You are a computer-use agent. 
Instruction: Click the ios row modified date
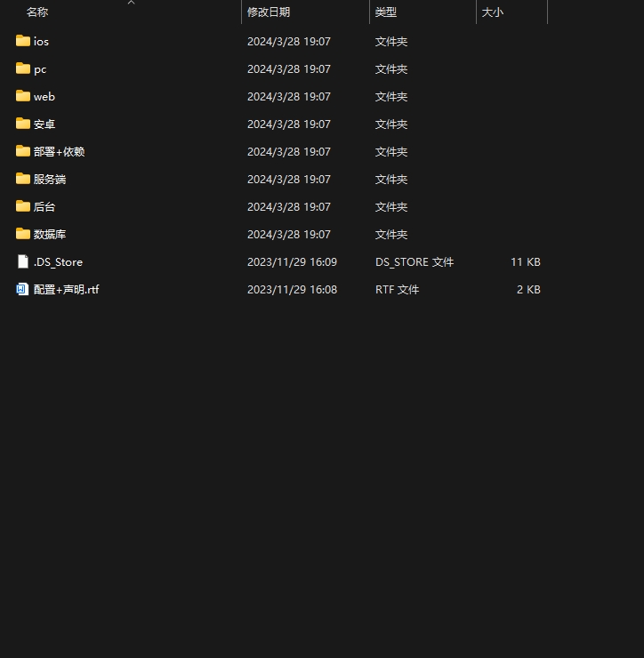(x=289, y=42)
